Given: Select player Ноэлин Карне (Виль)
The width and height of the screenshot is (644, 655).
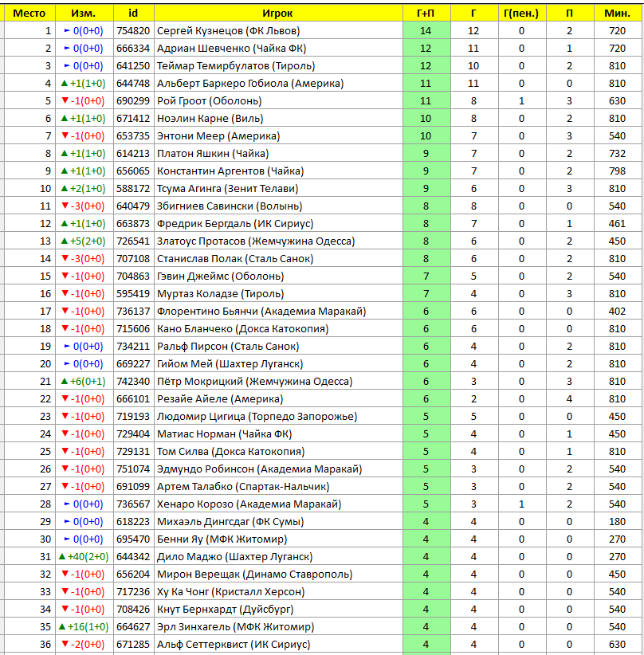Looking at the screenshot, I should [x=210, y=119].
